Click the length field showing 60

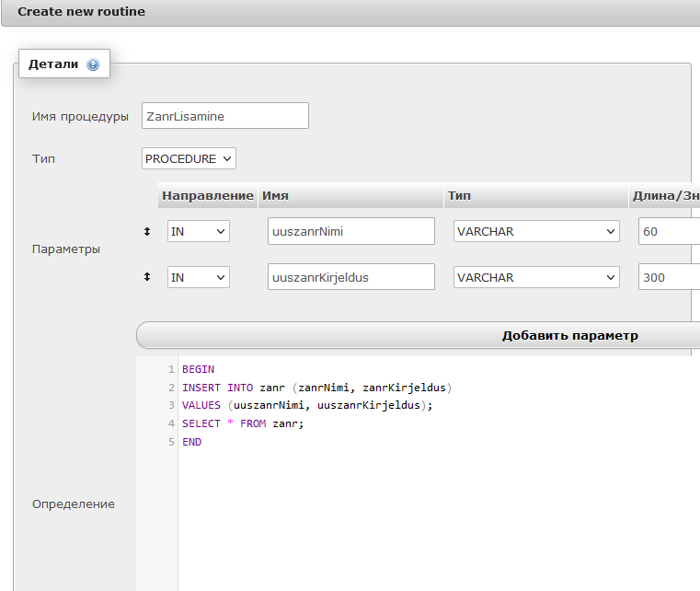coord(668,232)
